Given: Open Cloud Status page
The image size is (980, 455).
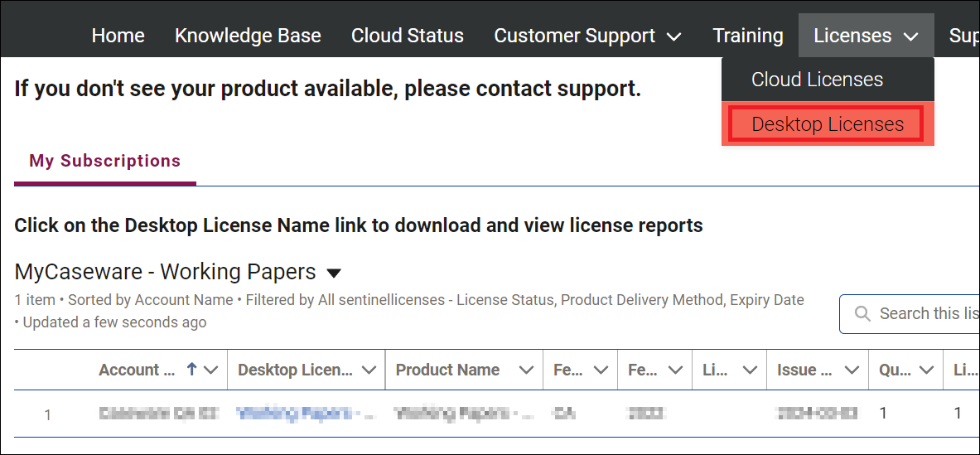Looking at the screenshot, I should click(x=408, y=36).
